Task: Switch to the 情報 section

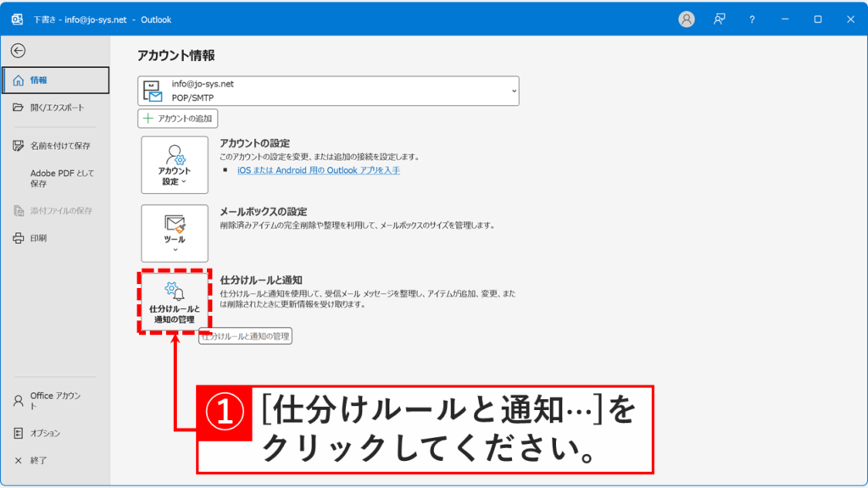Action: 55,80
